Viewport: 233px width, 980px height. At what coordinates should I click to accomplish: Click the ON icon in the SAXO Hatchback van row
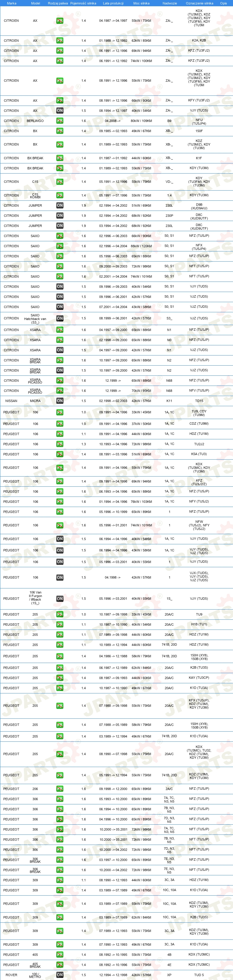point(60,319)
